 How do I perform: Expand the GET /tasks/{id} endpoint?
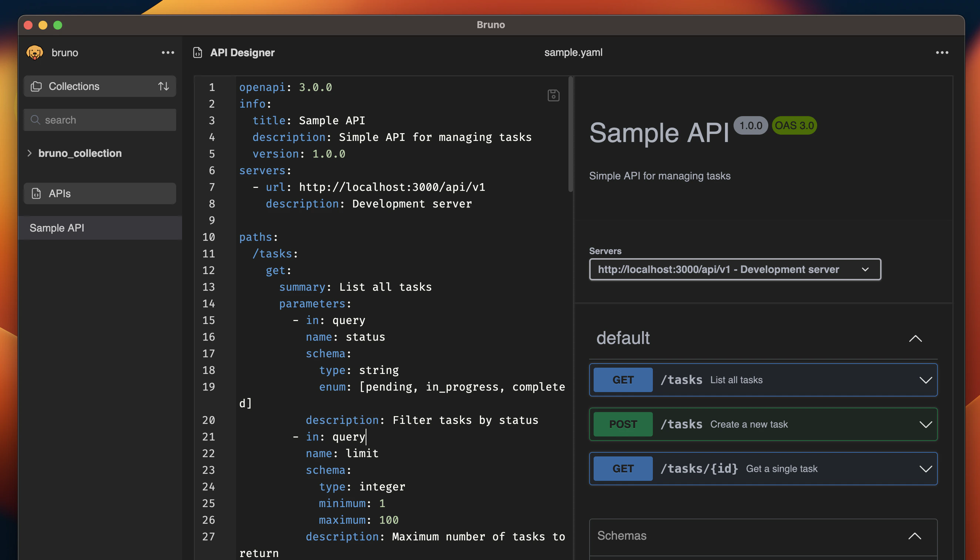click(926, 469)
